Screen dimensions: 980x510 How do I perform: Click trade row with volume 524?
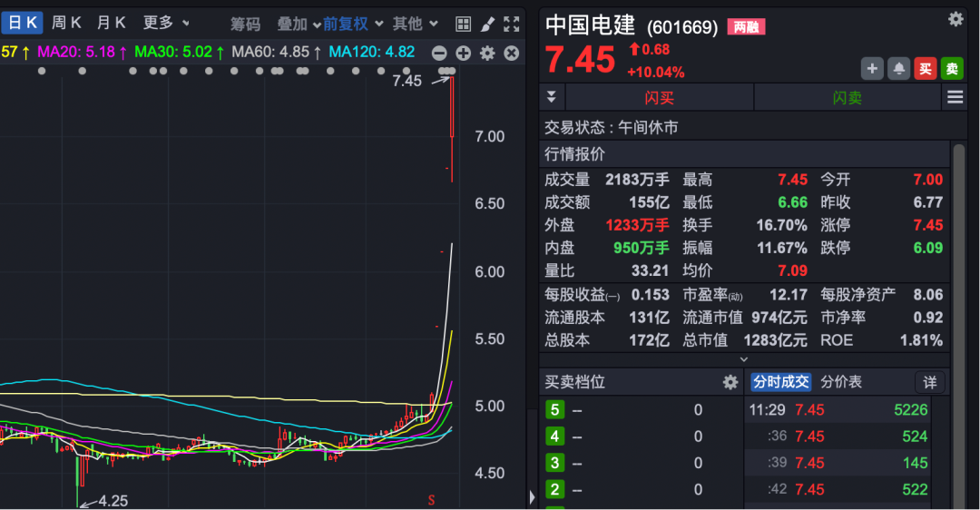coord(838,436)
